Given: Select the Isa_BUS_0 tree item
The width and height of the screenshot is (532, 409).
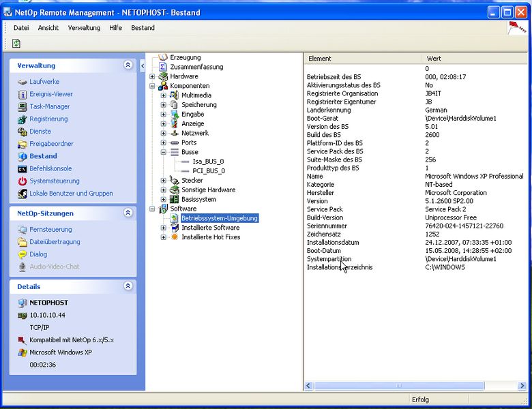Looking at the screenshot, I should click(x=208, y=162).
